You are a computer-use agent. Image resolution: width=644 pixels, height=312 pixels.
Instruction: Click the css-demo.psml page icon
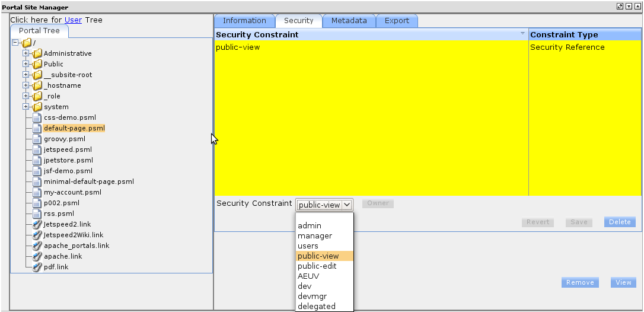point(37,117)
